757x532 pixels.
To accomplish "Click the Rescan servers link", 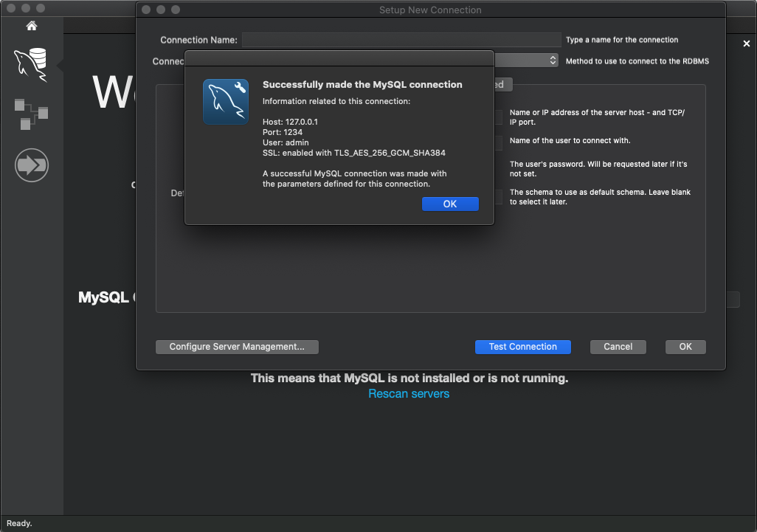I will click(x=409, y=393).
